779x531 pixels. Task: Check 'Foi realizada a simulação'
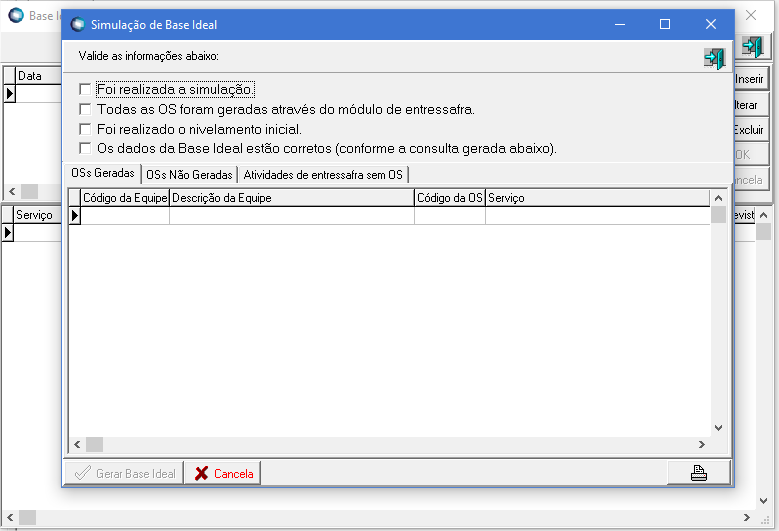86,89
